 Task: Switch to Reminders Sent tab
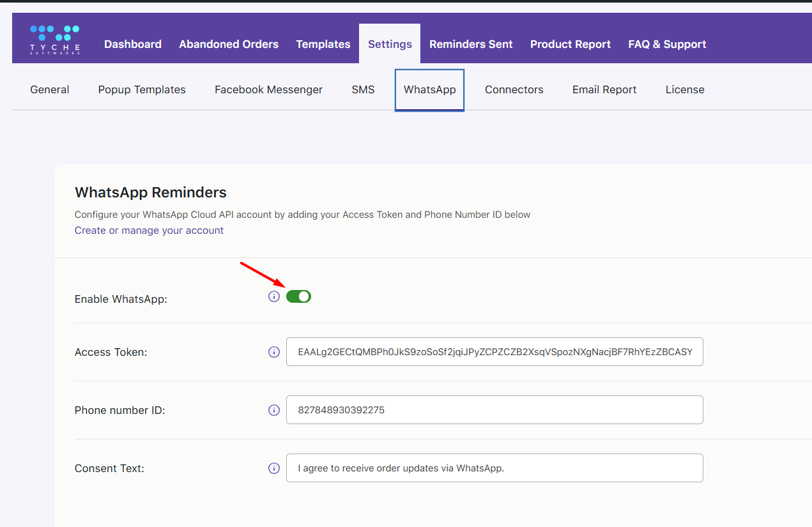[471, 44]
